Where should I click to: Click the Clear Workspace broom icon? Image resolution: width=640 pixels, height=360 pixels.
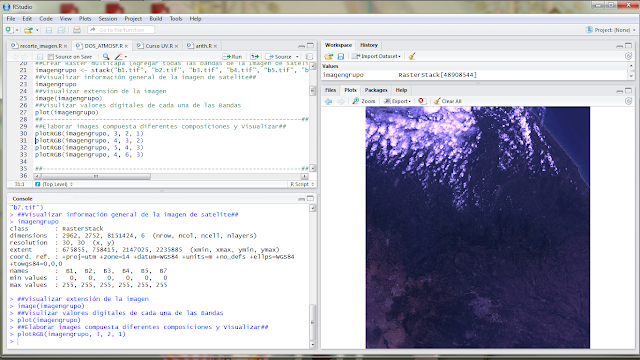click(x=412, y=56)
